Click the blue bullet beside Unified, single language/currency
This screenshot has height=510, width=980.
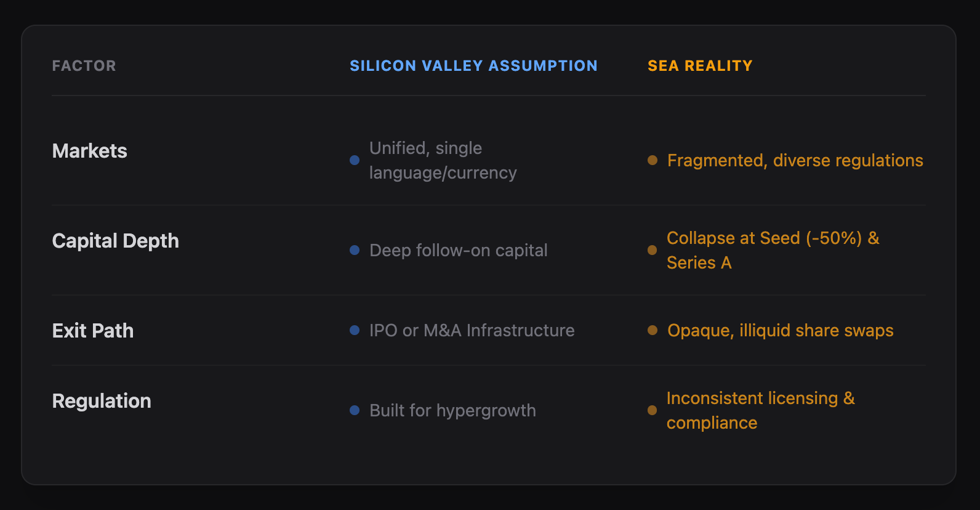pyautogui.click(x=355, y=160)
